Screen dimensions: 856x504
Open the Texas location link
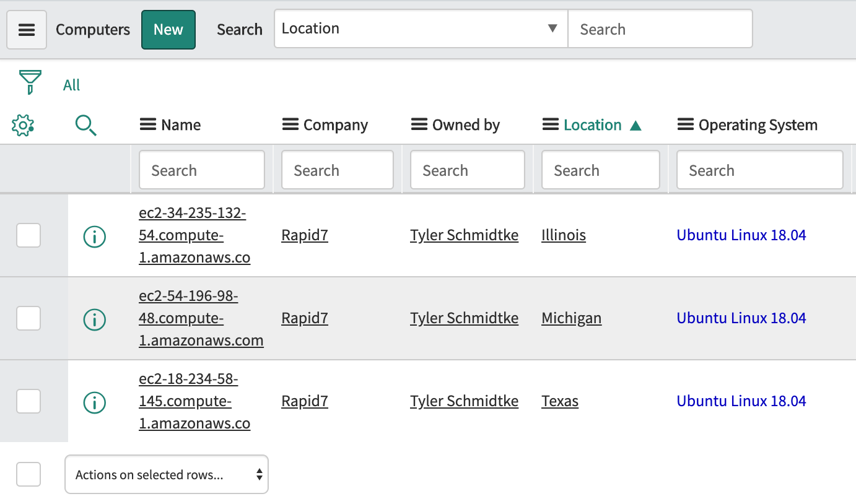coord(559,401)
